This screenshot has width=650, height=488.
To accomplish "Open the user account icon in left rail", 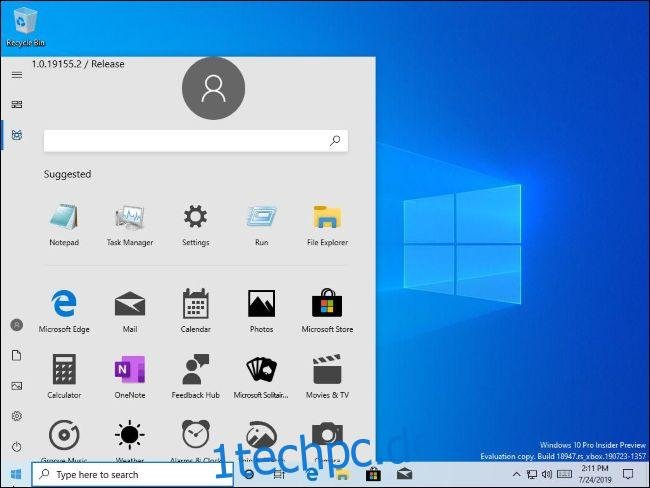I will pyautogui.click(x=17, y=325).
